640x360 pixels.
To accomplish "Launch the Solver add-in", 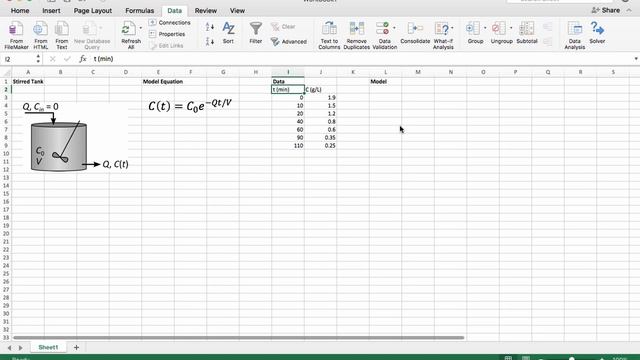I will point(597,33).
